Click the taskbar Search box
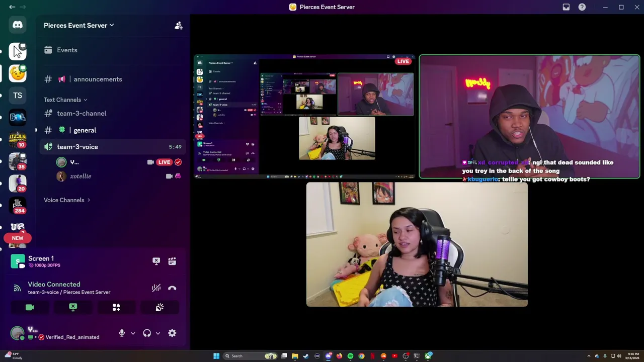The image size is (644, 362). (251, 356)
